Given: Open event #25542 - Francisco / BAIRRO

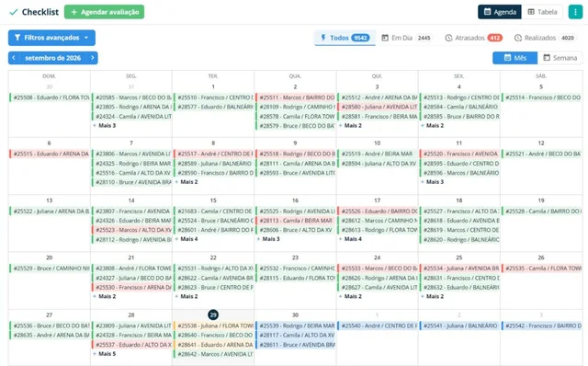Looking at the screenshot, I should click(x=541, y=326).
